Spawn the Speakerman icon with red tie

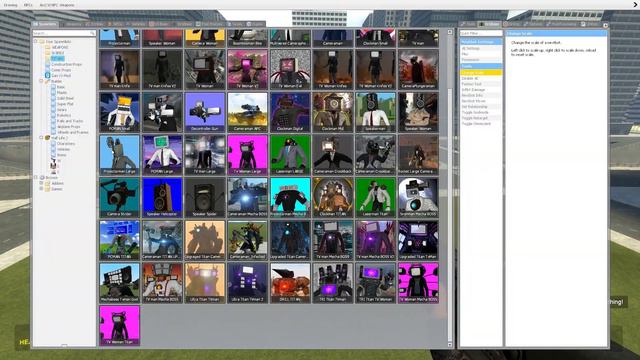376,112
